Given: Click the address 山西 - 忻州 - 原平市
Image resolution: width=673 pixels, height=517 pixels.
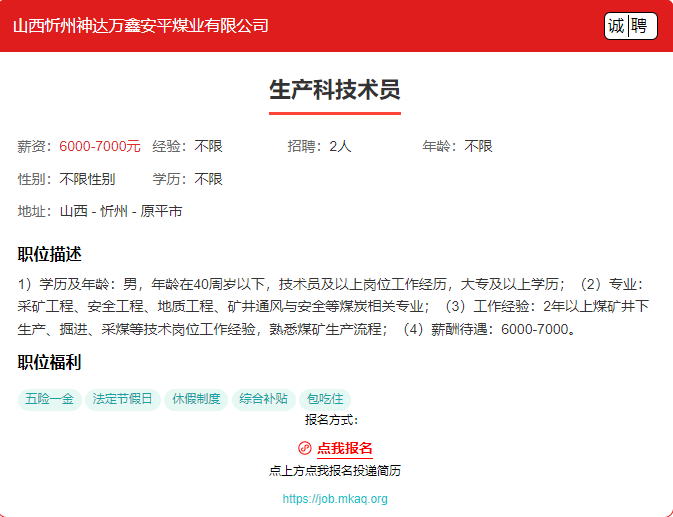Looking at the screenshot, I should pyautogui.click(x=121, y=211).
